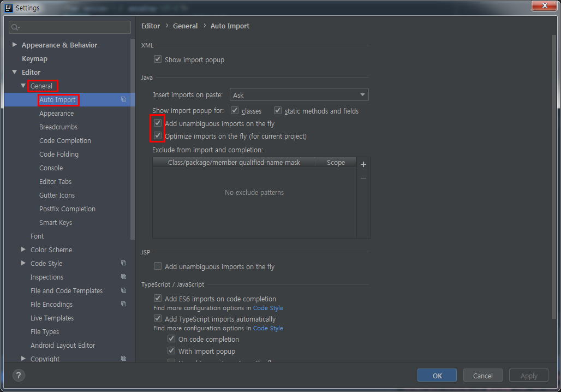Select Keymap in the settings tree

(34, 59)
